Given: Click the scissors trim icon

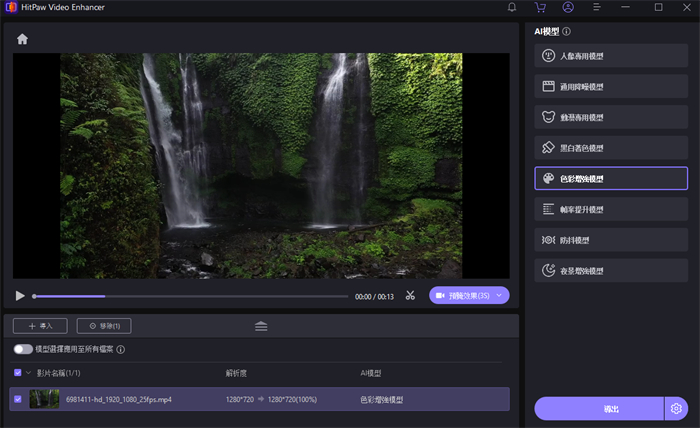Looking at the screenshot, I should 410,296.
